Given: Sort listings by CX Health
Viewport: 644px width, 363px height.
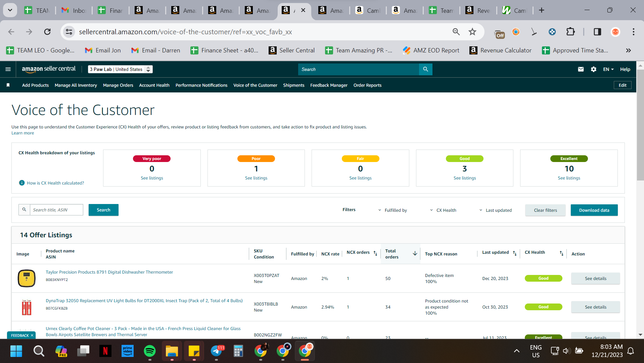Looking at the screenshot, I should point(561,253).
